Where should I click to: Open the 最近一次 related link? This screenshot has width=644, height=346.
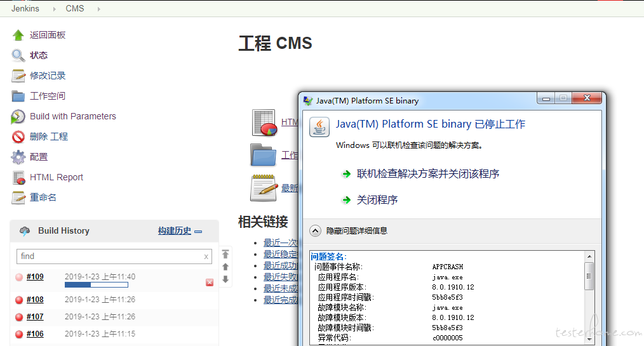281,243
